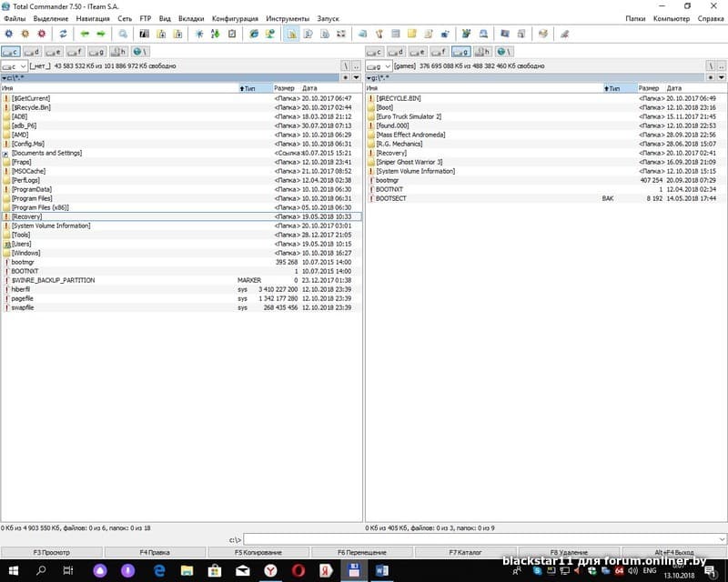
Task: Open directory history arrow in right panel
Action: 720,78
